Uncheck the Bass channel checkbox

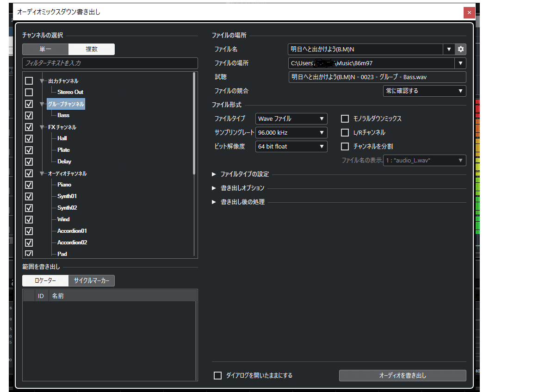(29, 116)
